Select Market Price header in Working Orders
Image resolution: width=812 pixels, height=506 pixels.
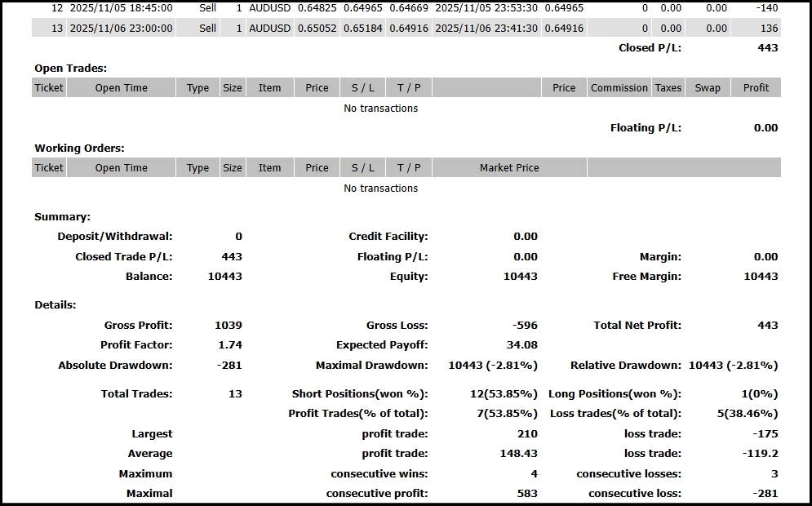509,168
